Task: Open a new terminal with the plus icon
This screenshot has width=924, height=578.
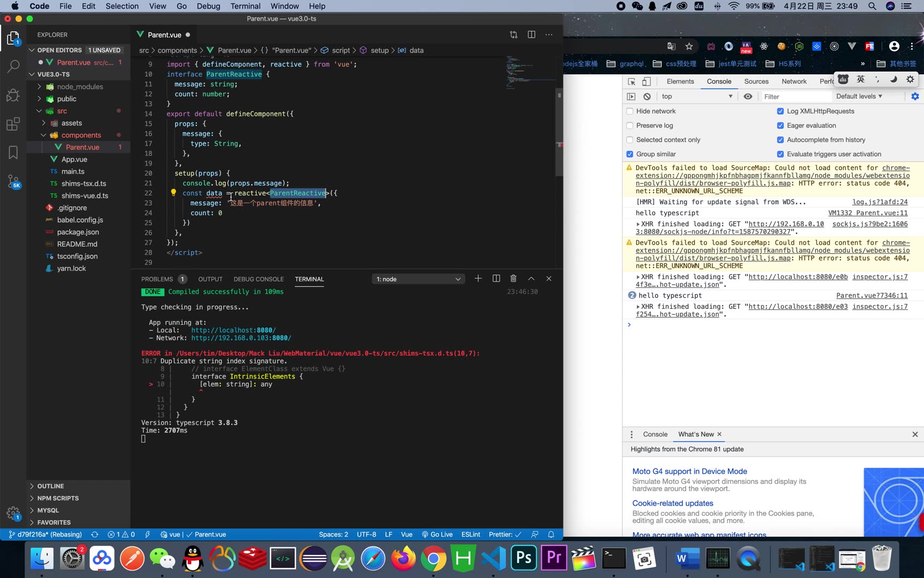Action: (x=478, y=278)
